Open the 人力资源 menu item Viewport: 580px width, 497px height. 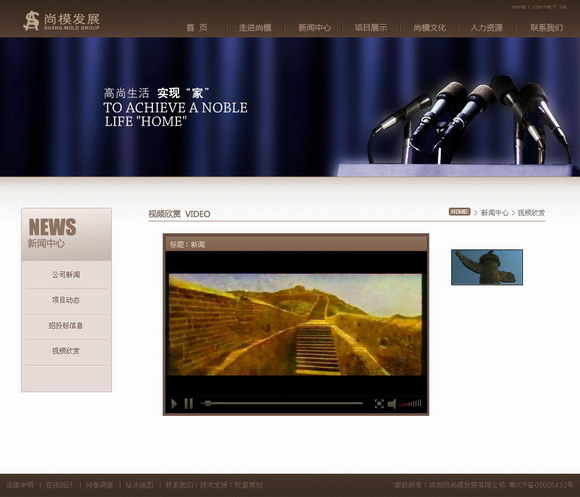pos(486,28)
